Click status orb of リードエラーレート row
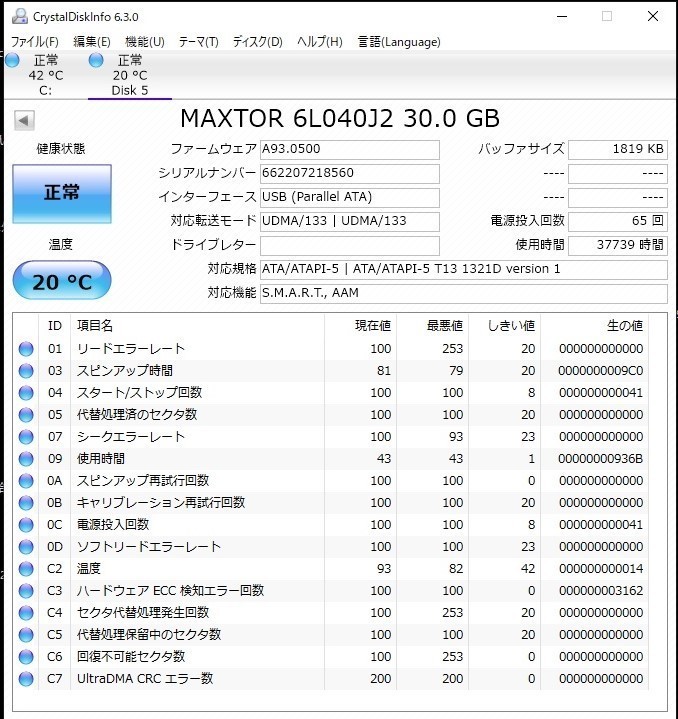678x719 pixels. pyautogui.click(x=26, y=349)
